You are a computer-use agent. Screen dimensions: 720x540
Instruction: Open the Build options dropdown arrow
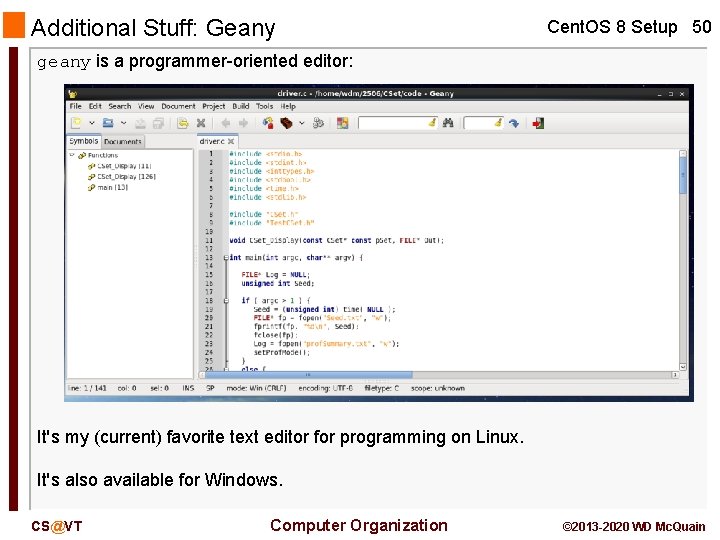pyautogui.click(x=302, y=123)
